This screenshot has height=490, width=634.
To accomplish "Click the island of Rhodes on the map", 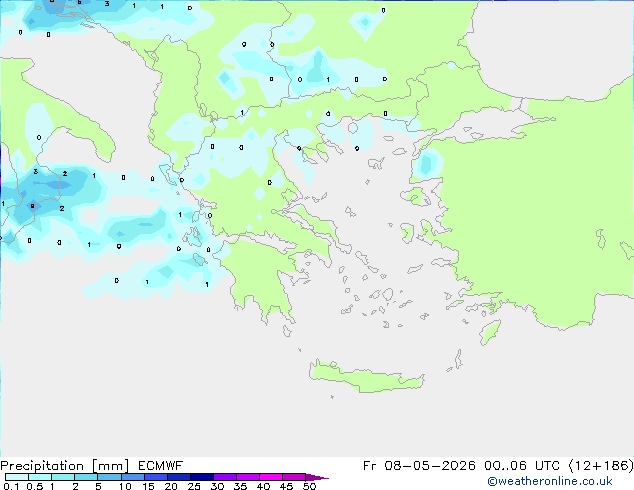I will [490, 332].
